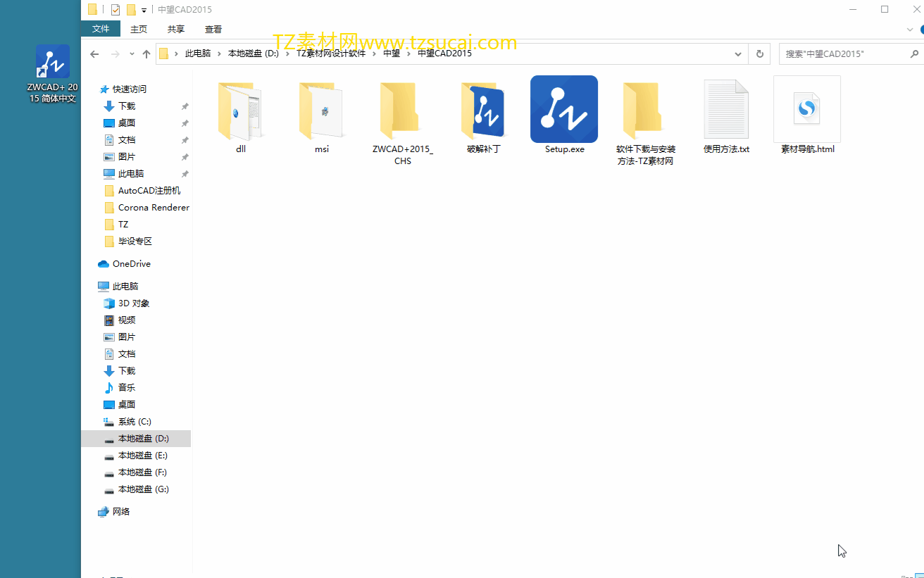Expand the address bar history dropdown

pyautogui.click(x=738, y=54)
